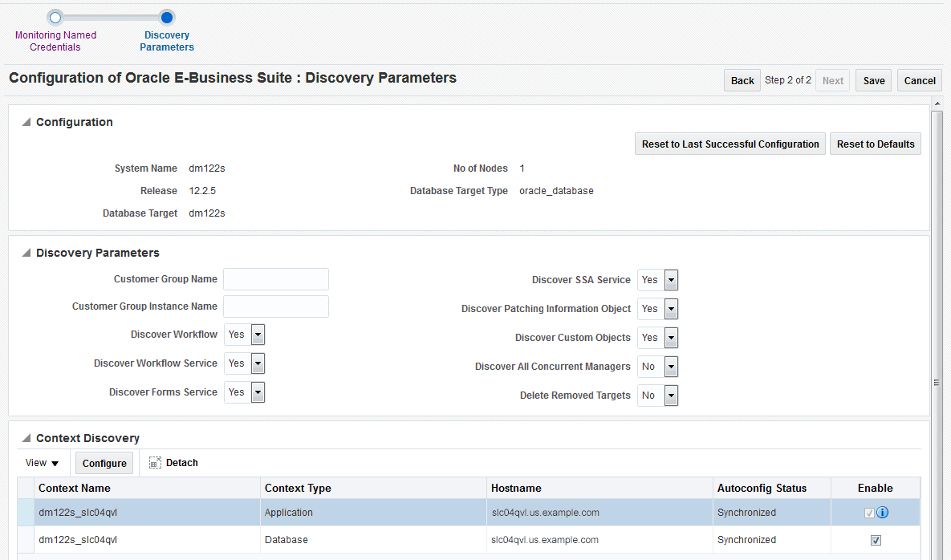Open the View menu in Context Discovery
This screenshot has width=951, height=560.
click(x=42, y=463)
